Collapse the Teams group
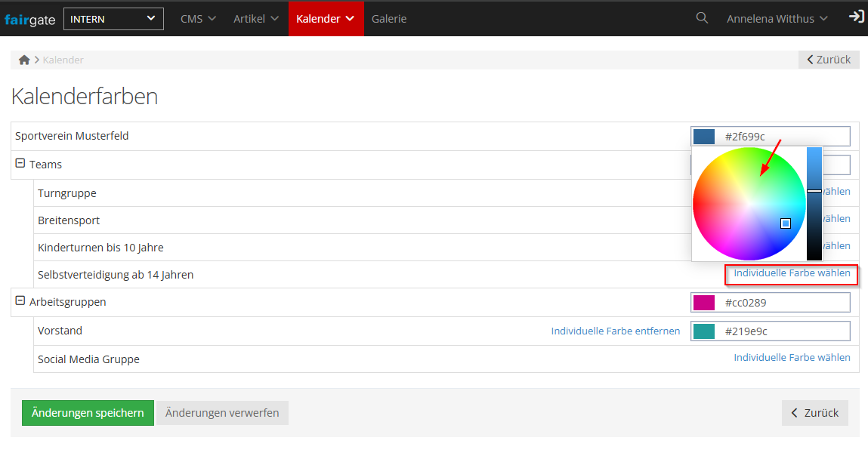The height and width of the screenshot is (459, 868). [20, 164]
